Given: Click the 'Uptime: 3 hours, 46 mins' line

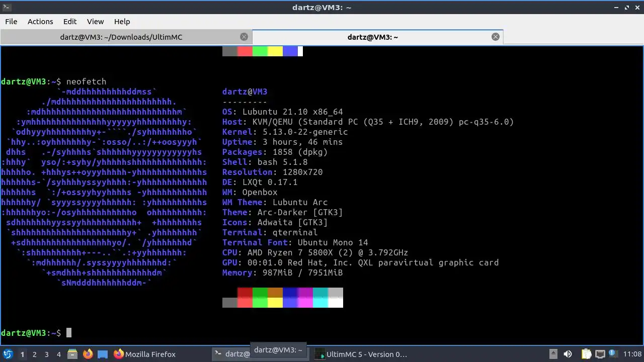Looking at the screenshot, I should [x=282, y=142].
